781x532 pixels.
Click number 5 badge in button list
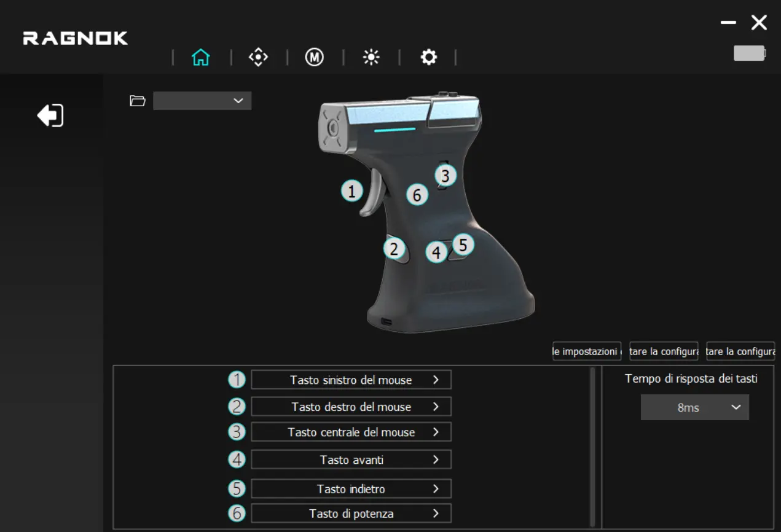click(x=237, y=489)
